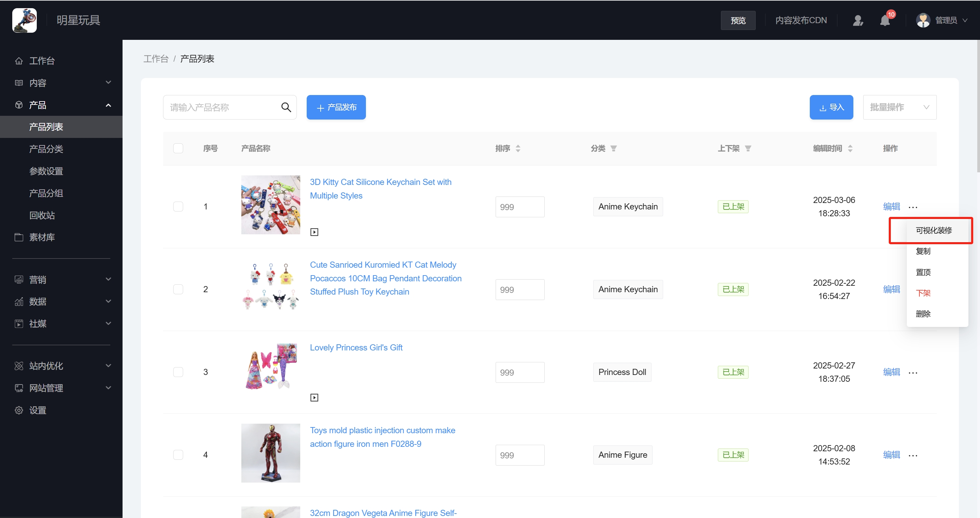980x518 pixels.
Task: Select the checkbox for product row 4
Action: pos(178,455)
